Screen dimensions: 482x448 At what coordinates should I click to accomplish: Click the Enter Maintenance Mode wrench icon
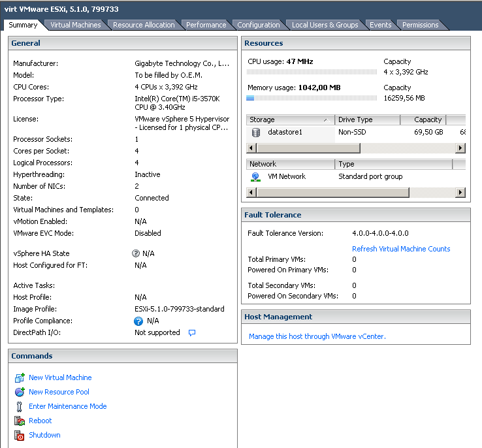tap(20, 406)
